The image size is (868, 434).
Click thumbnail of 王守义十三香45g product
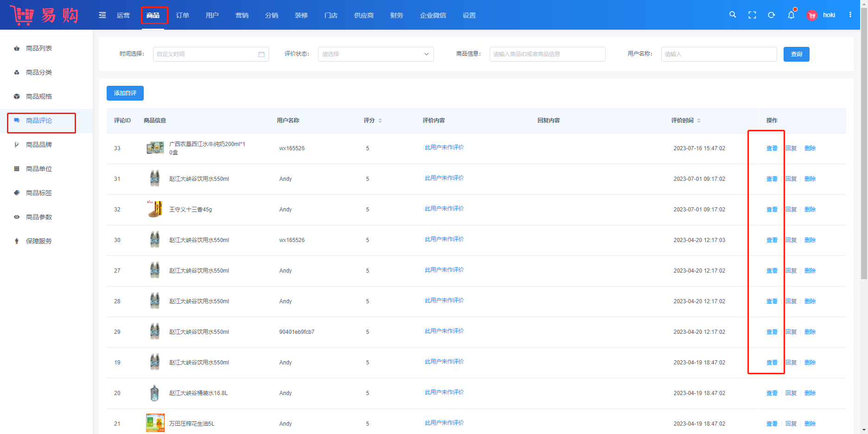155,209
